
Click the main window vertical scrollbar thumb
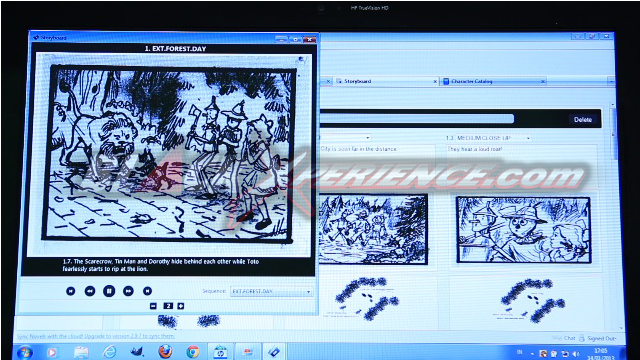pos(614,133)
